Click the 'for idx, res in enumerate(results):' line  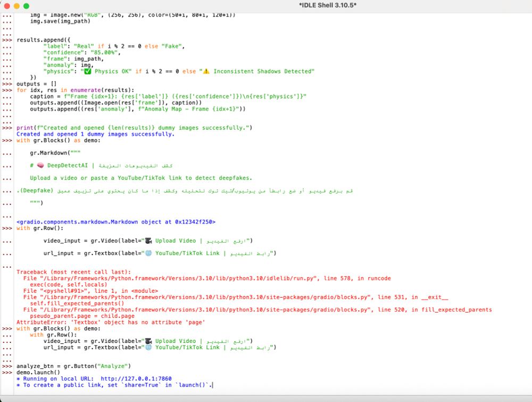point(76,90)
